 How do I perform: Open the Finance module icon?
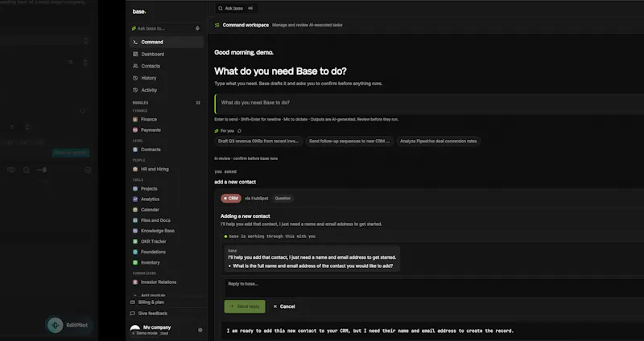[135, 119]
